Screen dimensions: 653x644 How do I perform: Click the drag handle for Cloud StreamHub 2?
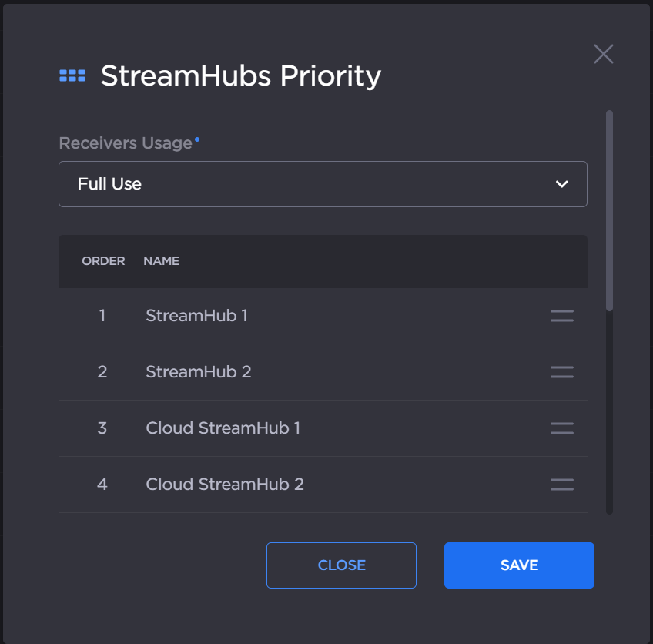[x=561, y=485]
